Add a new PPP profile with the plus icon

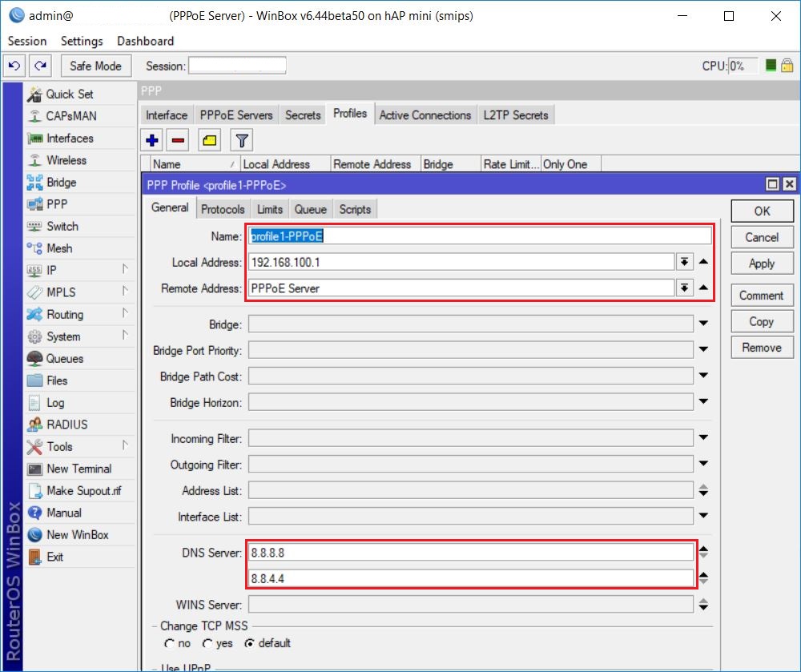pyautogui.click(x=151, y=139)
